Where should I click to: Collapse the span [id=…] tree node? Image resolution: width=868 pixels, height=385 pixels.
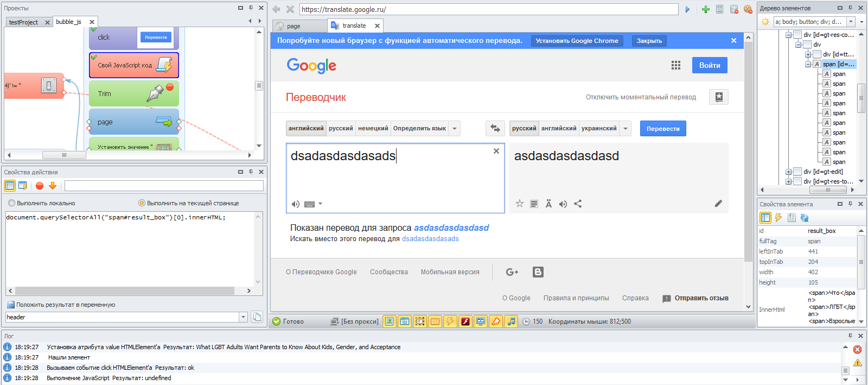point(808,64)
